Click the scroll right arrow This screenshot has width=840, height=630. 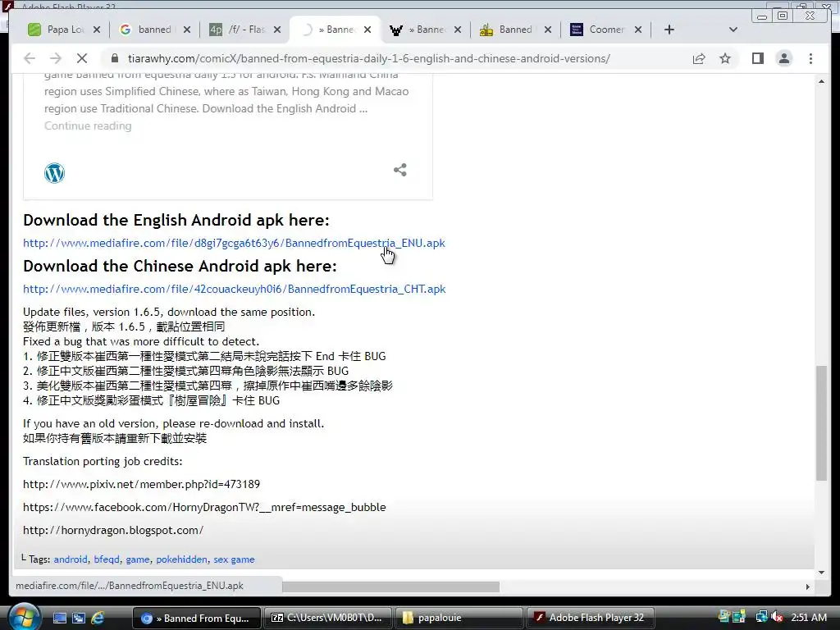click(x=808, y=587)
